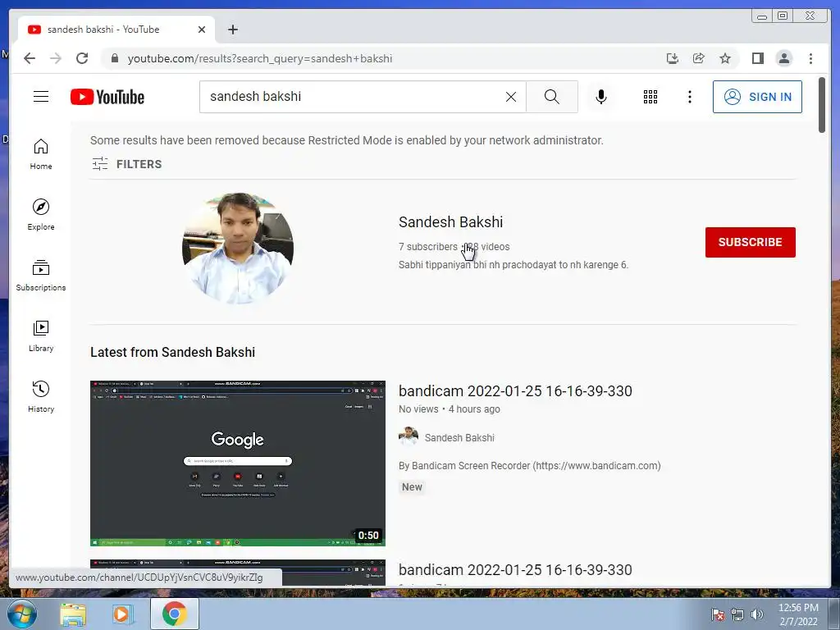Go to Home in the sidebar
This screenshot has height=630, width=840.
click(x=41, y=154)
